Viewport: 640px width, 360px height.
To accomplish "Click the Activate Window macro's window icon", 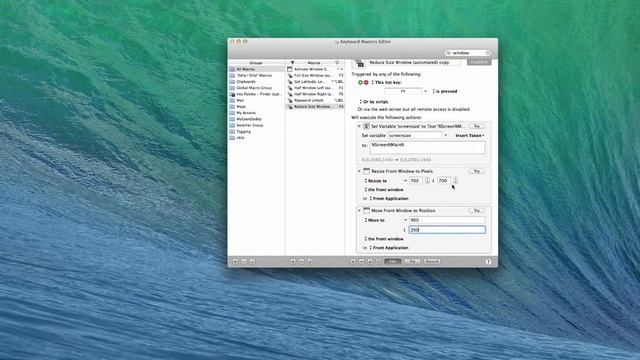I will [290, 69].
